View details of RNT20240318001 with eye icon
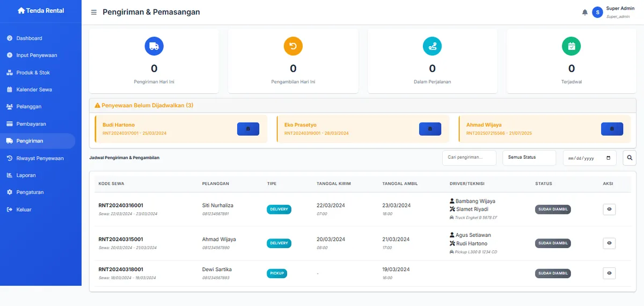 (x=609, y=273)
